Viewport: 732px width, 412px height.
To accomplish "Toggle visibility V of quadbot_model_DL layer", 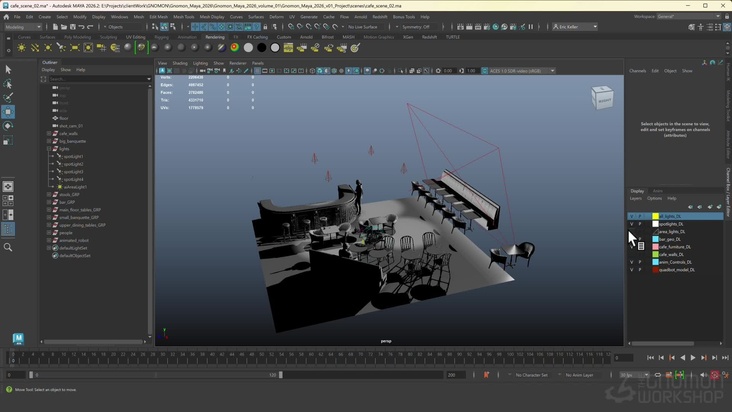I will coord(632,270).
